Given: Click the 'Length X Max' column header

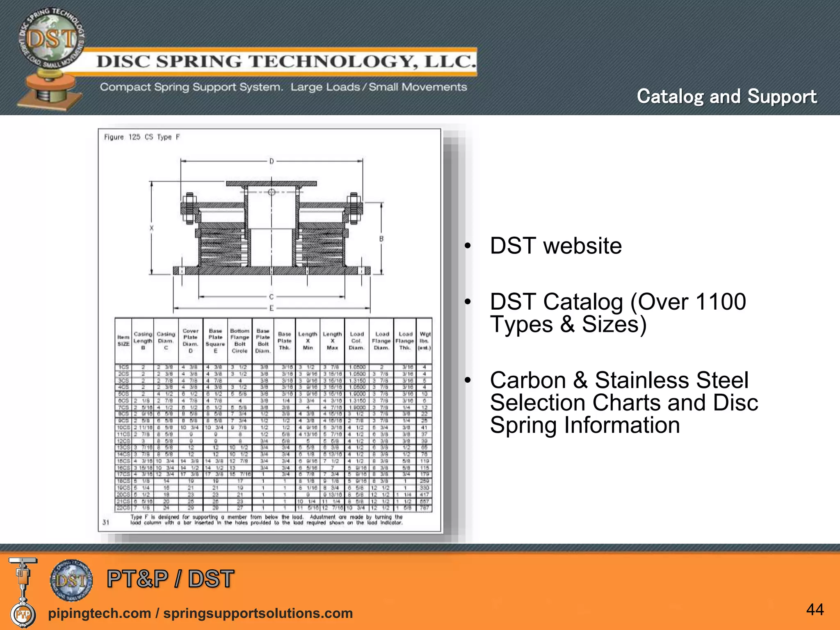Looking at the screenshot, I should tap(332, 341).
